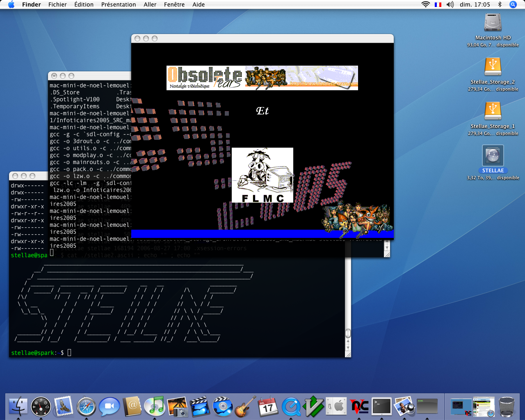This screenshot has width=525, height=420.
Task: Open the Aide menu
Action: [x=199, y=5]
